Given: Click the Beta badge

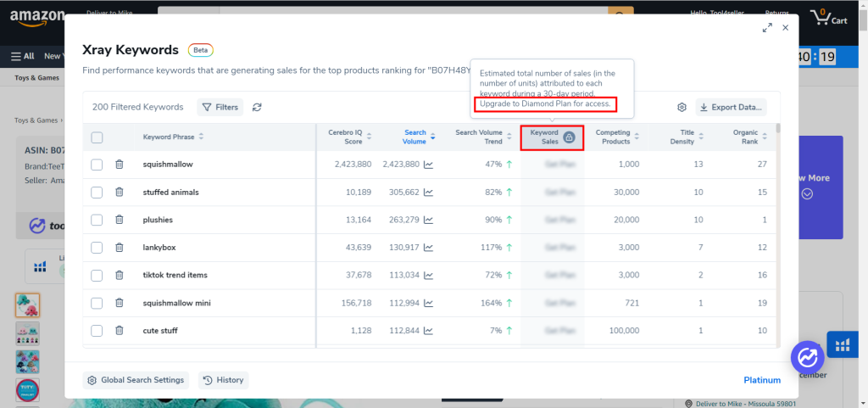Looking at the screenshot, I should click(201, 50).
